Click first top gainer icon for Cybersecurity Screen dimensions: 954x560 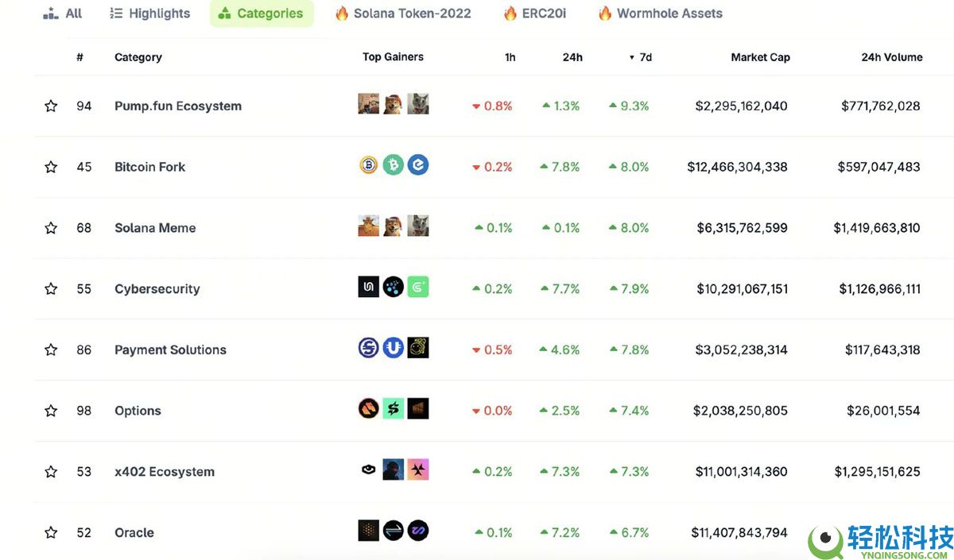pyautogui.click(x=368, y=287)
